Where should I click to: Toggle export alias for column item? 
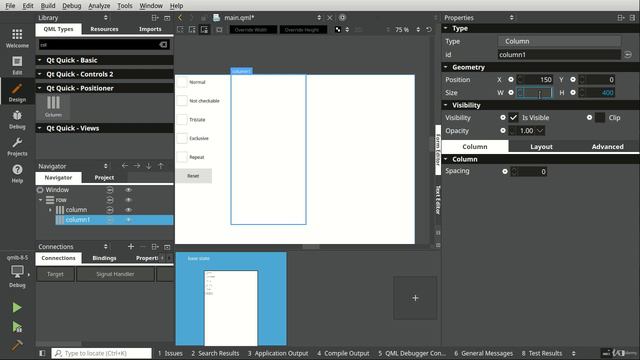[x=110, y=210]
